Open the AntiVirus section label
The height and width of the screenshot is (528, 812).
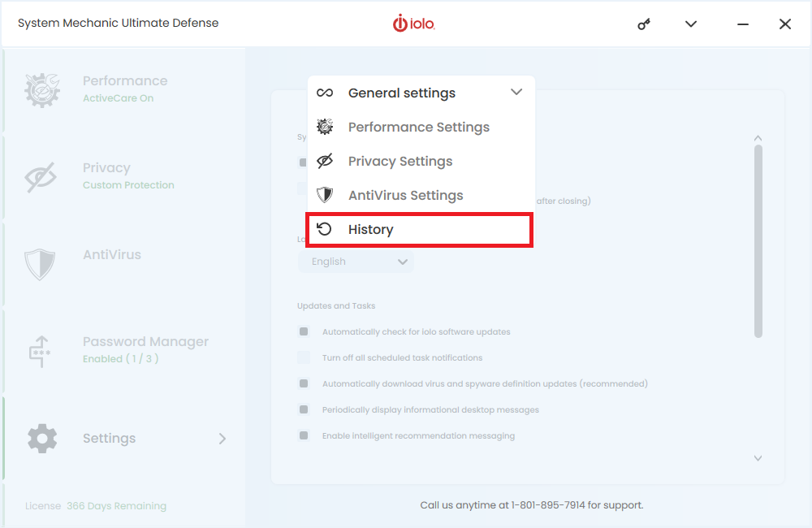pos(112,254)
